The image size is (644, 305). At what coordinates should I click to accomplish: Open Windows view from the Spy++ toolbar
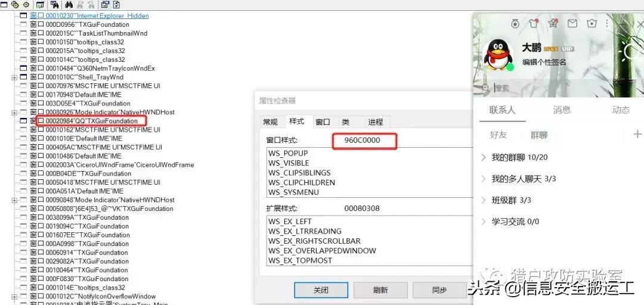point(5,5)
